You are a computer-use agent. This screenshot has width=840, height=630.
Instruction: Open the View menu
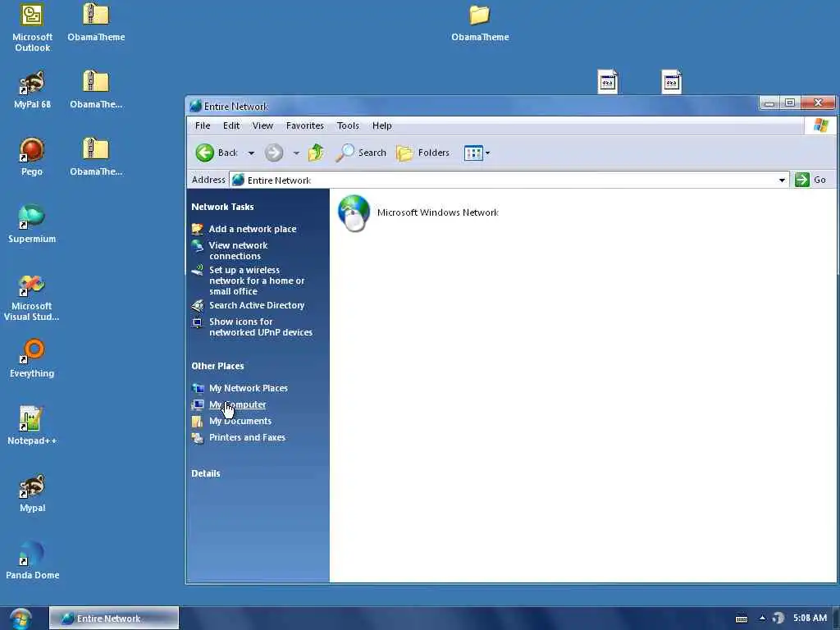tap(262, 126)
